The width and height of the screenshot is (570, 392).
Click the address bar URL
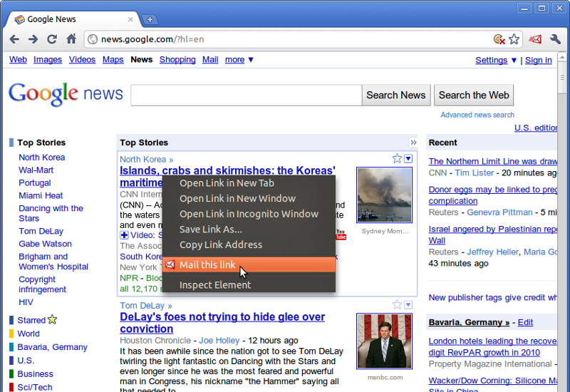point(152,39)
